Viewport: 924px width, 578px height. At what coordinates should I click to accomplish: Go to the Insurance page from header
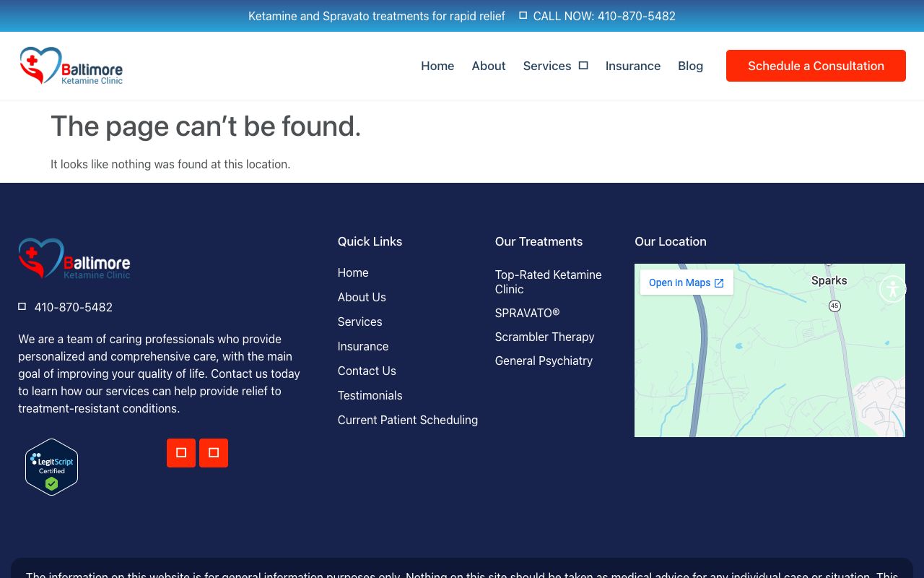click(632, 66)
